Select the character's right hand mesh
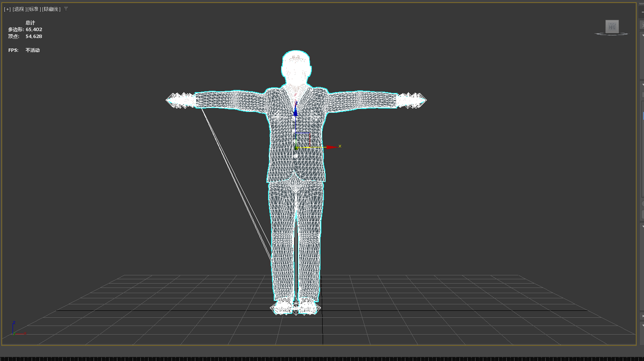The width and height of the screenshot is (644, 361). 181,100
